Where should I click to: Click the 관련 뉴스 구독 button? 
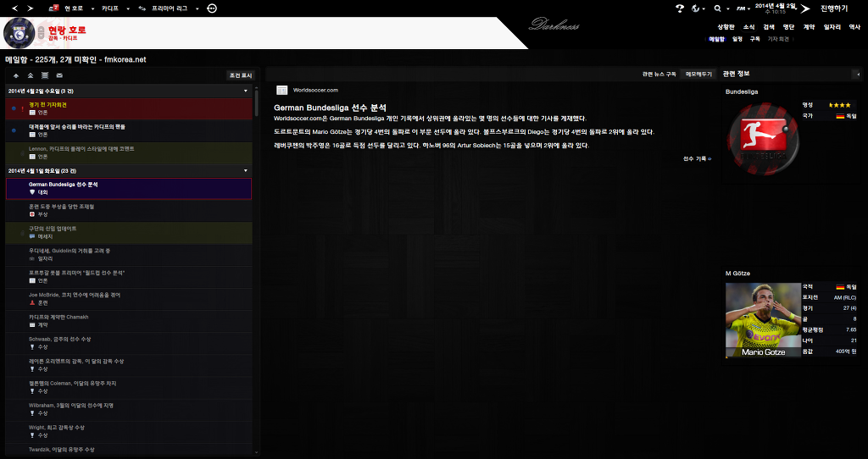click(659, 75)
